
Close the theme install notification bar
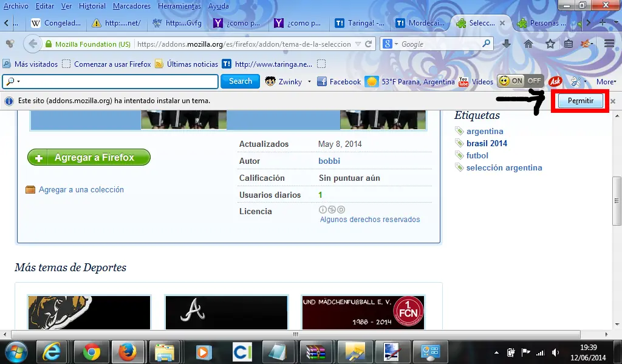613,101
